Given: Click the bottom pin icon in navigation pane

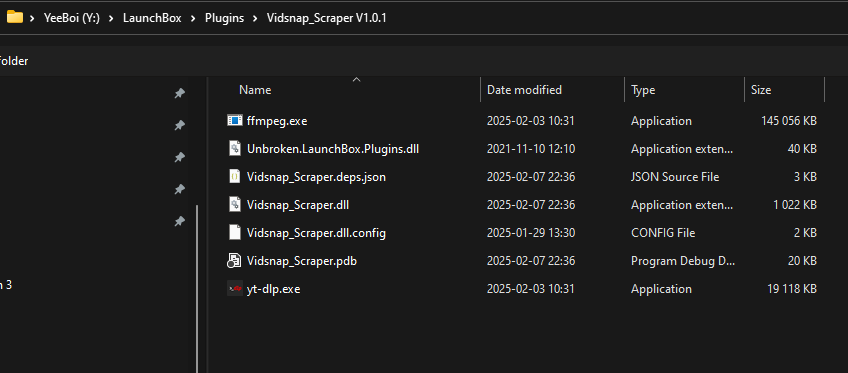Looking at the screenshot, I should [180, 221].
